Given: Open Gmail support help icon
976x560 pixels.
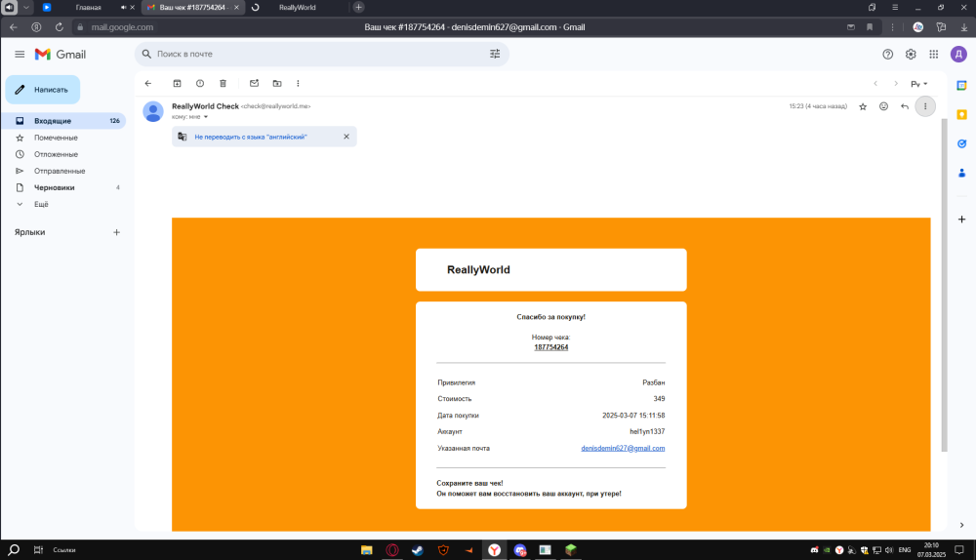Looking at the screenshot, I should pos(887,54).
